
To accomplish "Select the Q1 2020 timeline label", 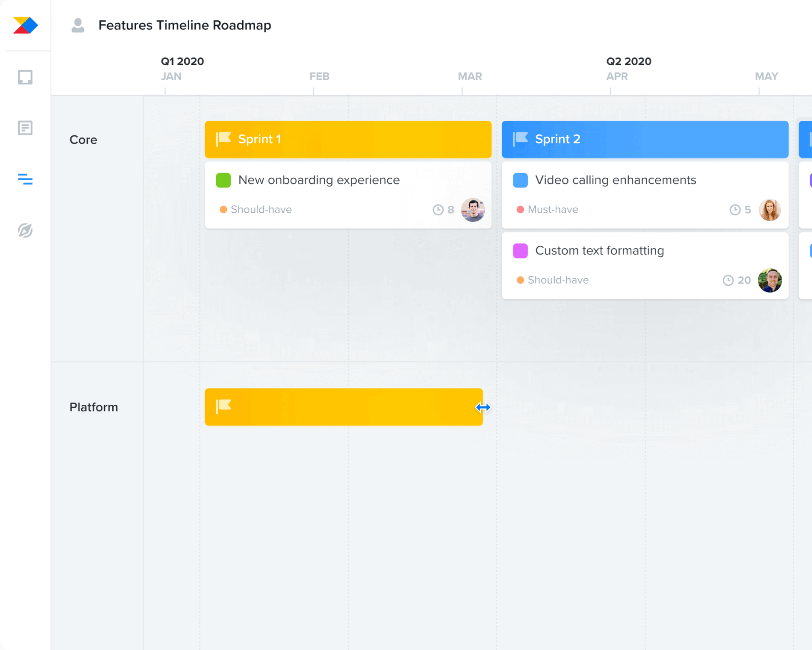I will coord(182,61).
